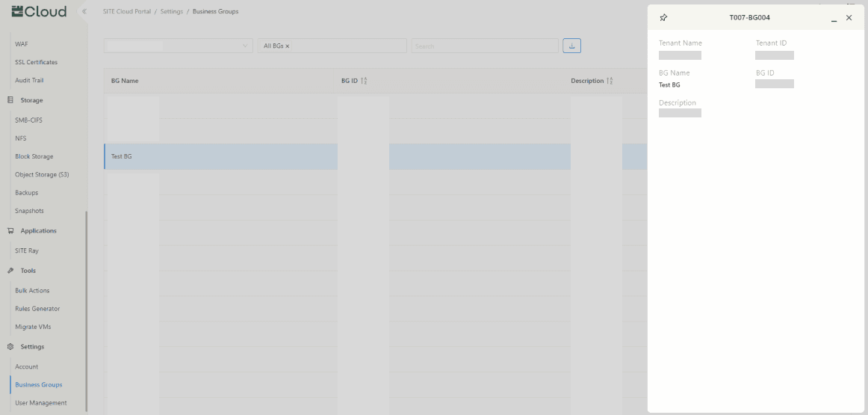868x415 pixels.
Task: Collapse the Settings section in sidebar
Action: [x=32, y=347]
